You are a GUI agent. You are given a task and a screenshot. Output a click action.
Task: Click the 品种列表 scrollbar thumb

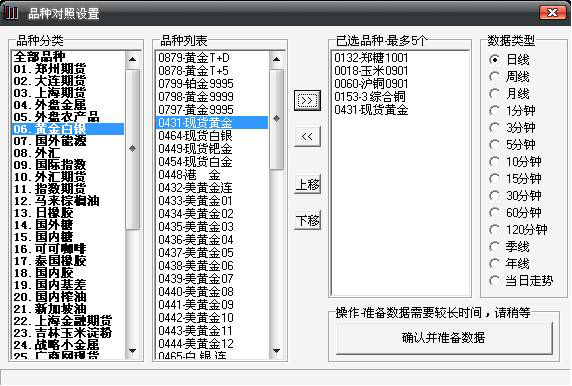pos(277,120)
